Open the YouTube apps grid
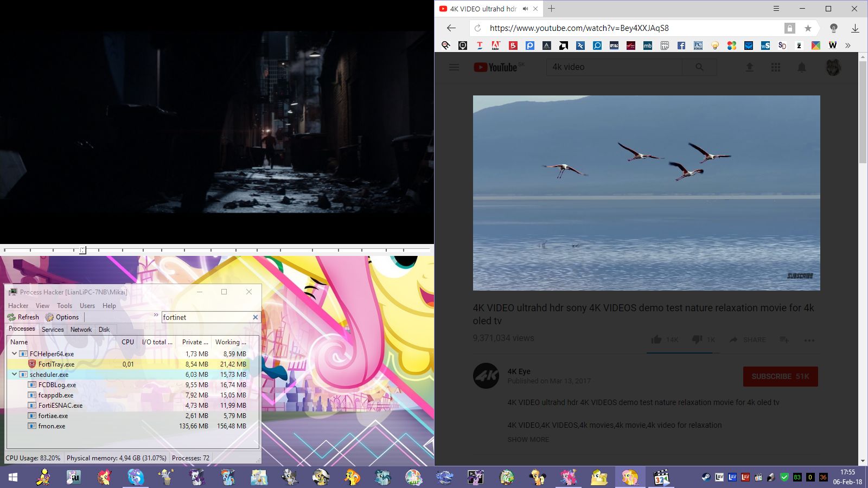This screenshot has width=868, height=488. 776,67
